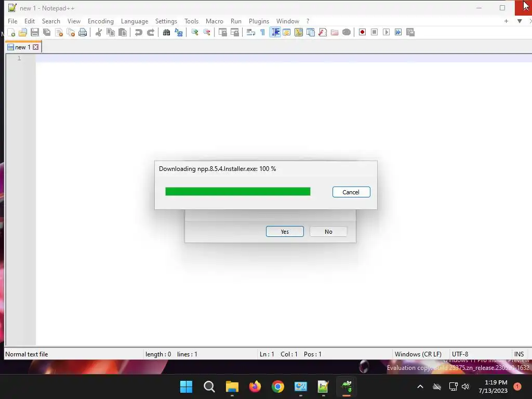The image size is (532, 399).
Task: Click UTF-8 encoding in status bar
Action: coord(460,354)
